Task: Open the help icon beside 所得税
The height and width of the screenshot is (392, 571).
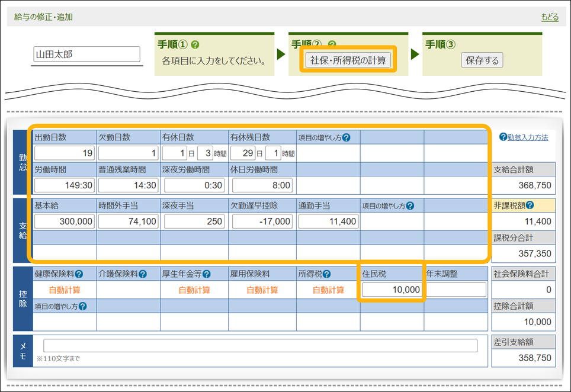Action: point(326,274)
